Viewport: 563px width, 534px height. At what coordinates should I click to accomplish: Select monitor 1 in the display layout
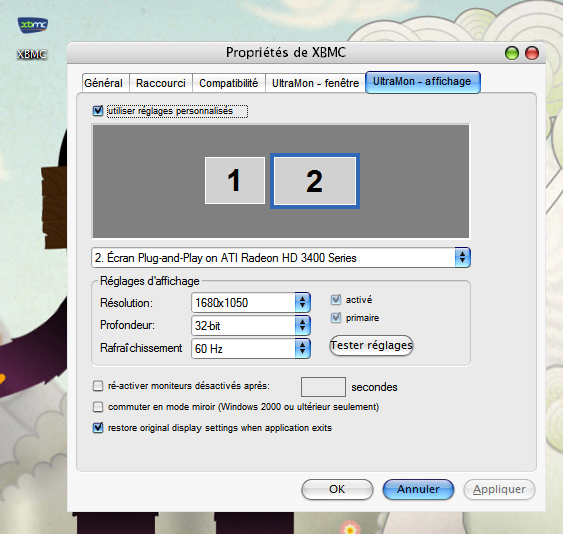tap(235, 180)
